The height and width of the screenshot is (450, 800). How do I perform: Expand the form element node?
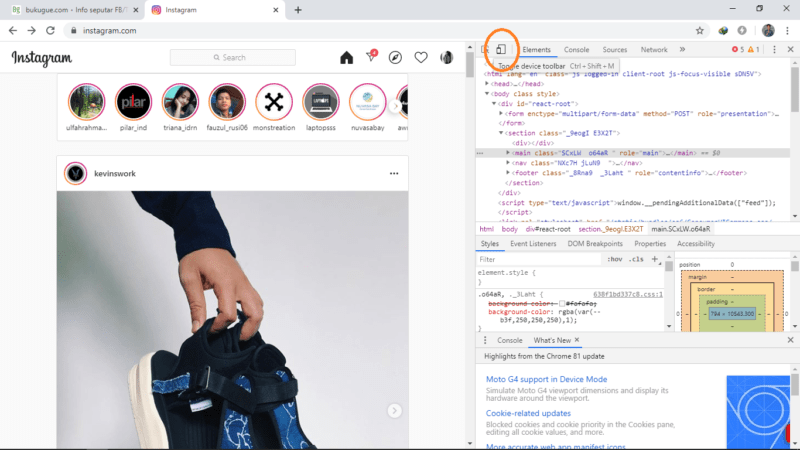pos(501,113)
